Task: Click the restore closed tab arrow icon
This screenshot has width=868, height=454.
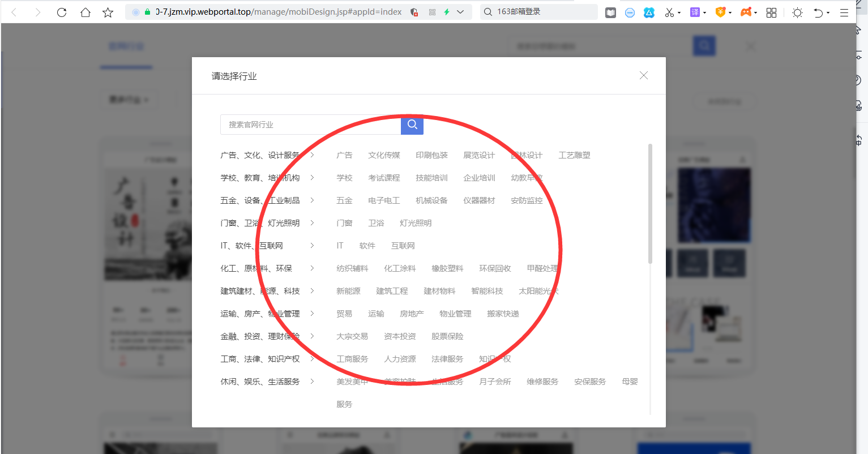Action: (819, 12)
